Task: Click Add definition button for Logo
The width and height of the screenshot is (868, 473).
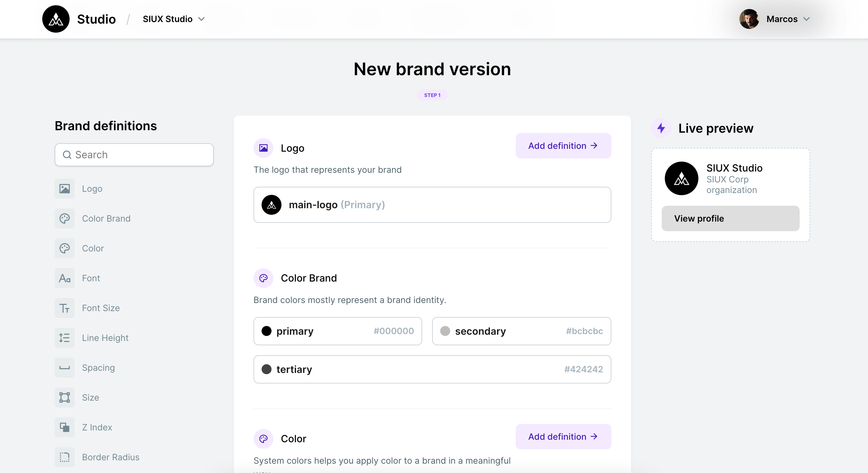Action: [x=563, y=146]
